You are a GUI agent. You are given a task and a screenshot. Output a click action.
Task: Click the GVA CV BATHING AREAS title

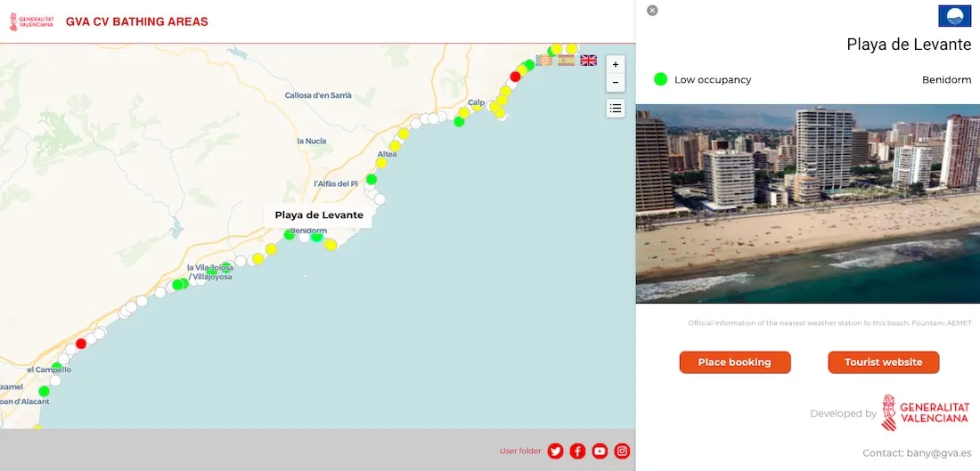137,22
